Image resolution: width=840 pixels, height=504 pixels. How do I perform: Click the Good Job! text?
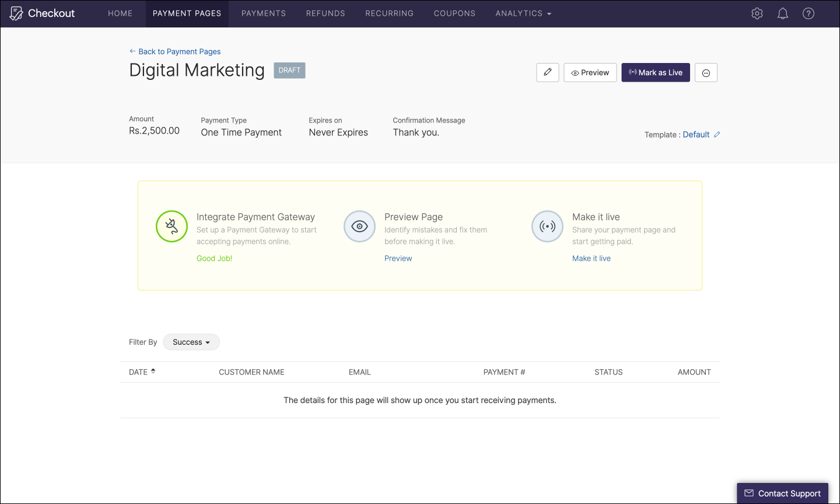pos(214,258)
